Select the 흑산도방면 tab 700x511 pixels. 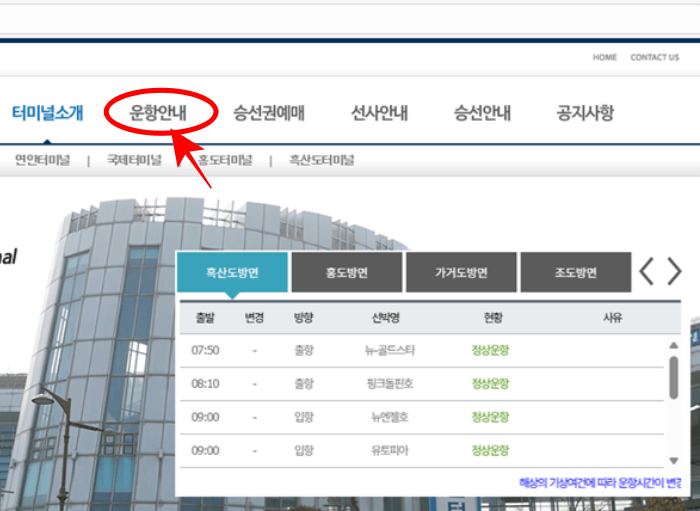point(232,272)
